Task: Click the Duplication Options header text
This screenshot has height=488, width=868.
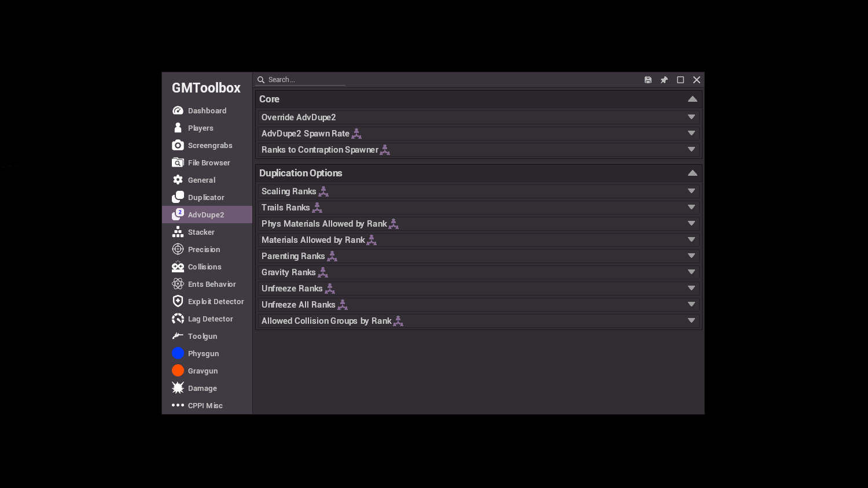Action: click(x=301, y=173)
